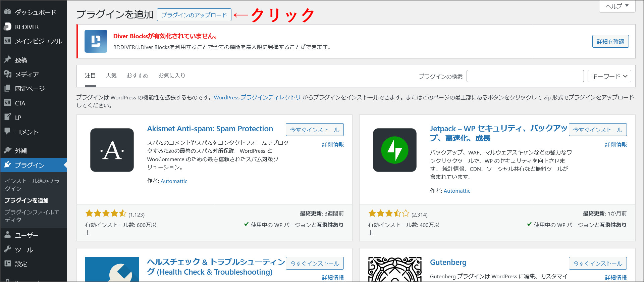Open メディア via its media icon
This screenshot has width=644, height=282.
(x=7, y=74)
